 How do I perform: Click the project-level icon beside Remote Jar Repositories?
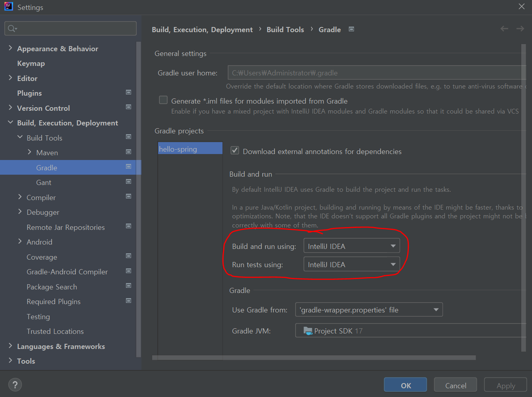(x=129, y=226)
